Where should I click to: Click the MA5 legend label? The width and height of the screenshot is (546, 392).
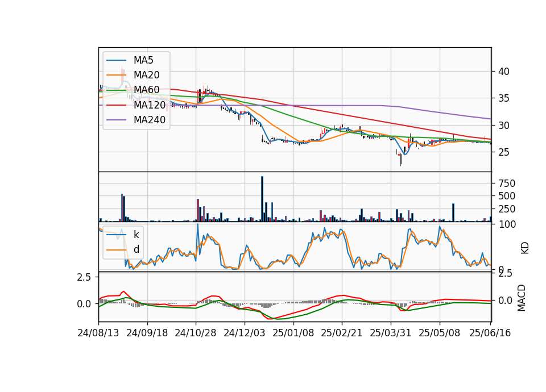[x=143, y=60]
